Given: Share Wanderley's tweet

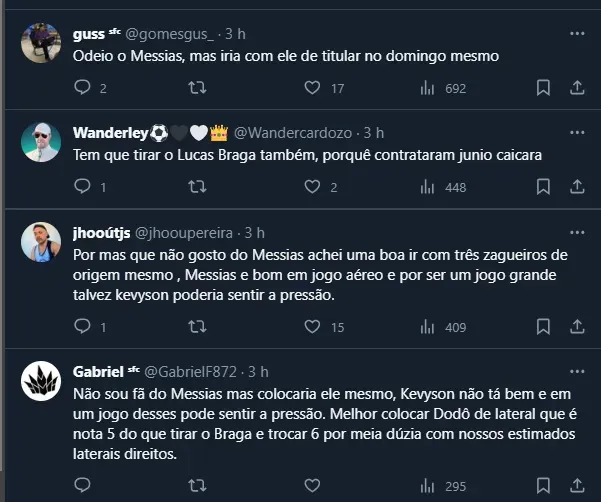Looking at the screenshot, I should (575, 187).
